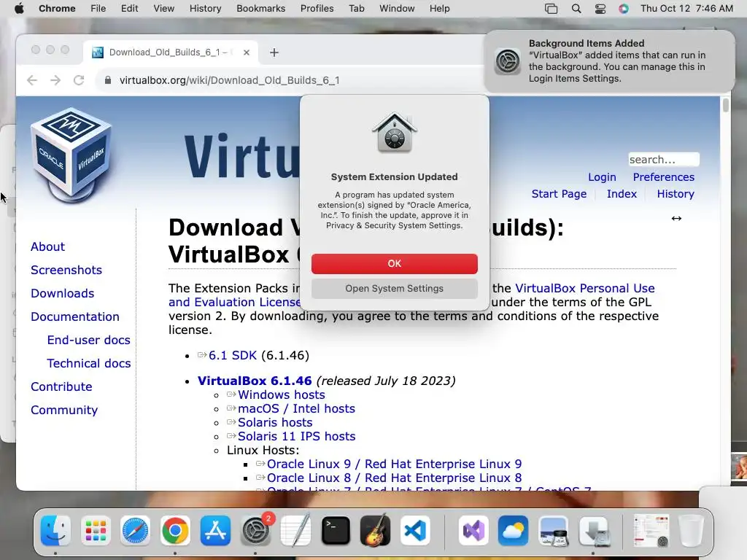The image size is (747, 560).
Task: Click OK in System Extension dialog
Action: [x=395, y=264]
